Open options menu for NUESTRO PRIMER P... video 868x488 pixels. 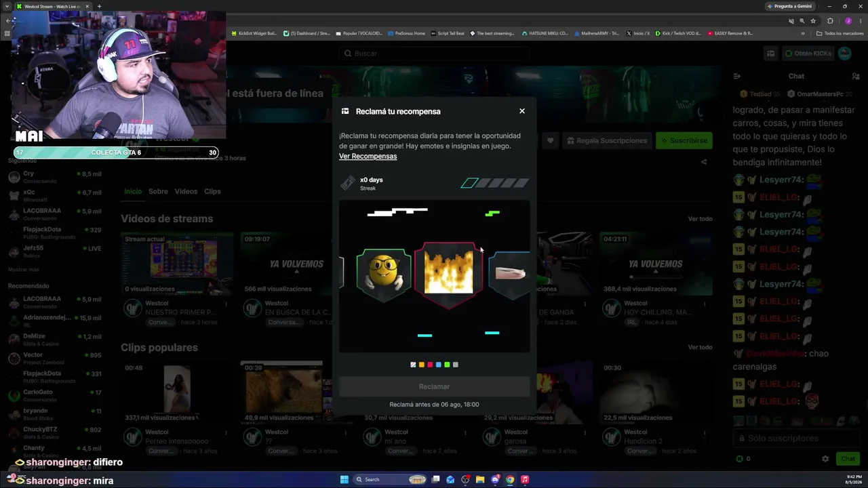226,304
